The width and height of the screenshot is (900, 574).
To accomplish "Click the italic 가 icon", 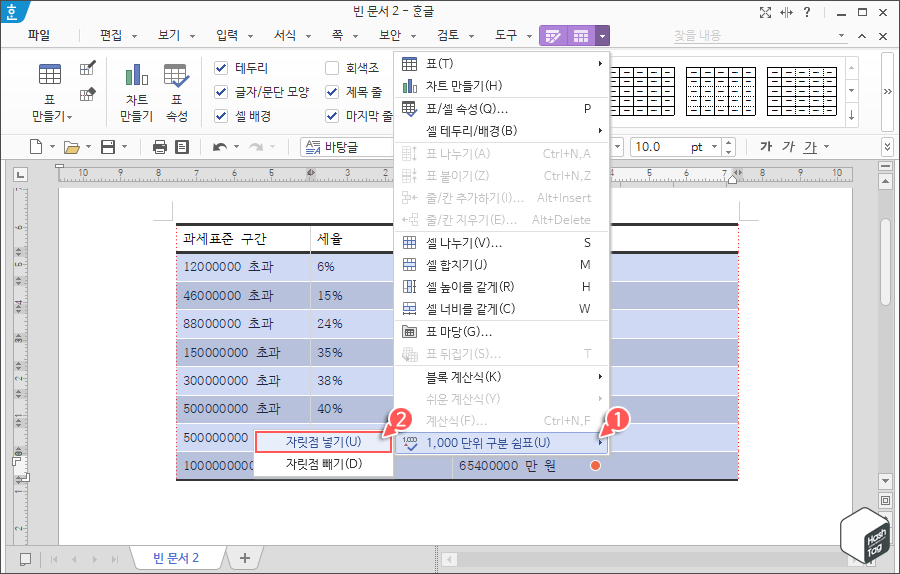I will (x=788, y=147).
